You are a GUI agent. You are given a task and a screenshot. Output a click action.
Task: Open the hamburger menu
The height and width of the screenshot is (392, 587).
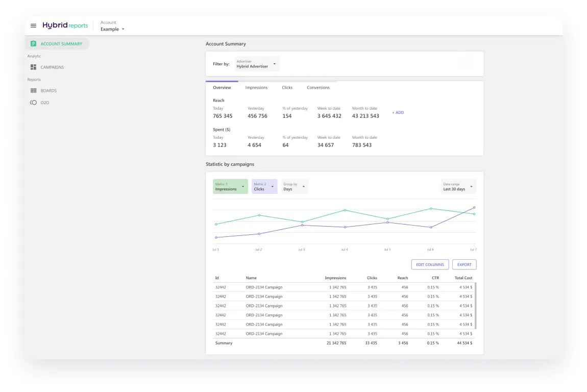[33, 26]
